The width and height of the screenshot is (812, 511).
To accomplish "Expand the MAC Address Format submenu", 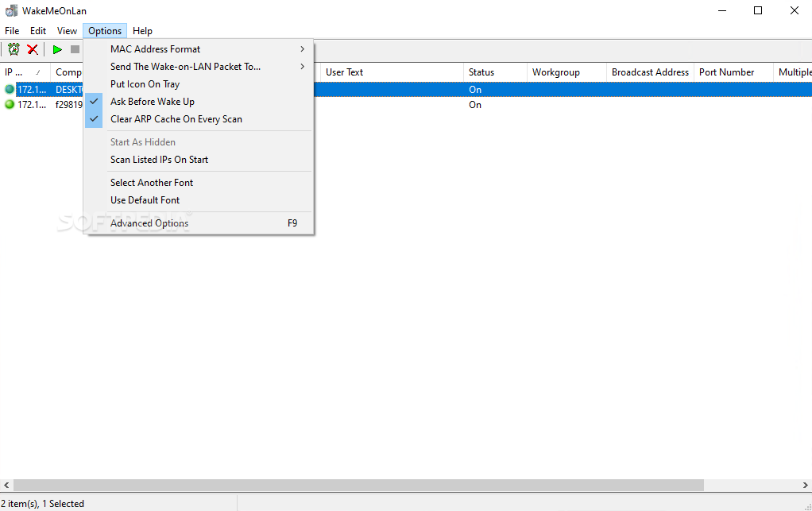I will (199, 49).
